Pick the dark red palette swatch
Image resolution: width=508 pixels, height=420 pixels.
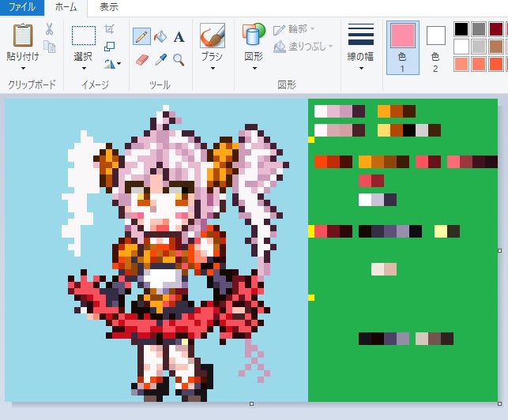pyautogui.click(x=496, y=29)
